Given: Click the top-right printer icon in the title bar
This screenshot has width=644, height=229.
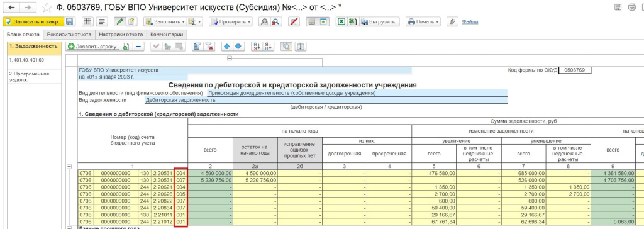Looking at the screenshot, I should [631, 7].
